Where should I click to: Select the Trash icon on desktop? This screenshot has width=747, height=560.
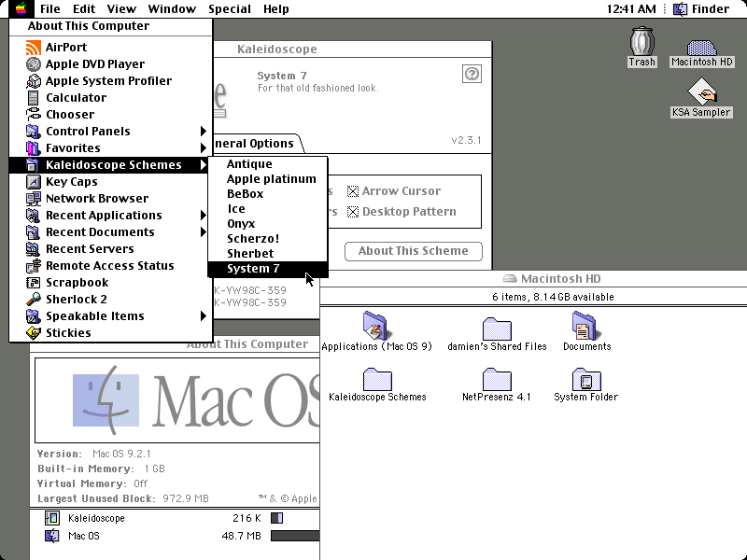pos(641,41)
